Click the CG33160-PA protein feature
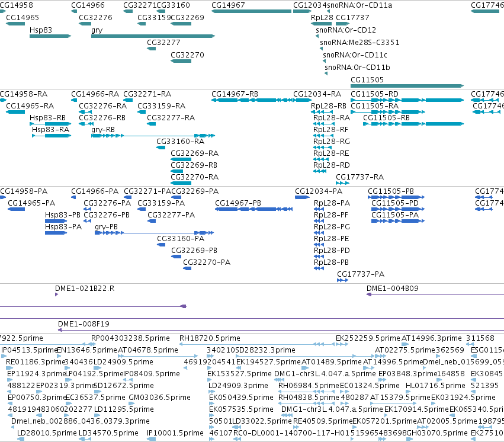Viewport: 504px width, 442px height. [161, 245]
